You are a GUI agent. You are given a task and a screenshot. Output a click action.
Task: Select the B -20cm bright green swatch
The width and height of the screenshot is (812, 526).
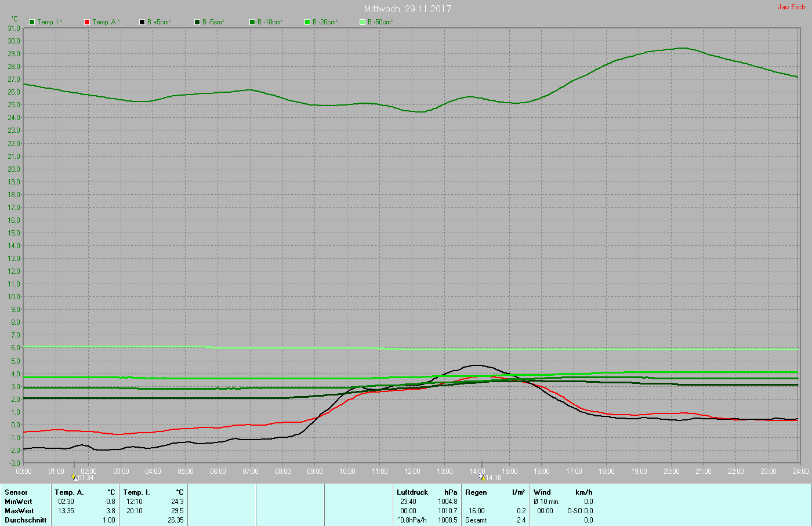(x=307, y=22)
